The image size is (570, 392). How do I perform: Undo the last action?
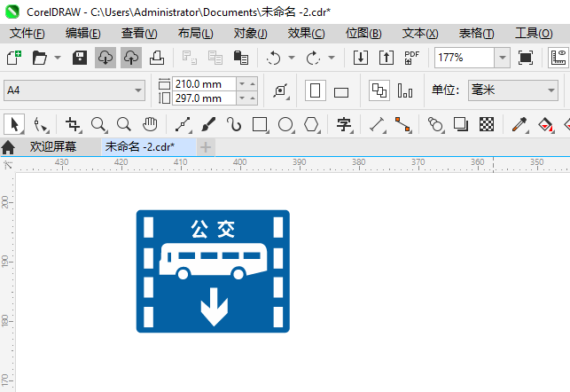click(273, 58)
